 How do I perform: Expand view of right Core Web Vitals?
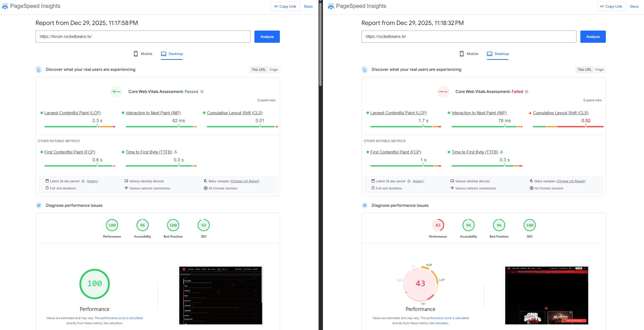click(592, 100)
